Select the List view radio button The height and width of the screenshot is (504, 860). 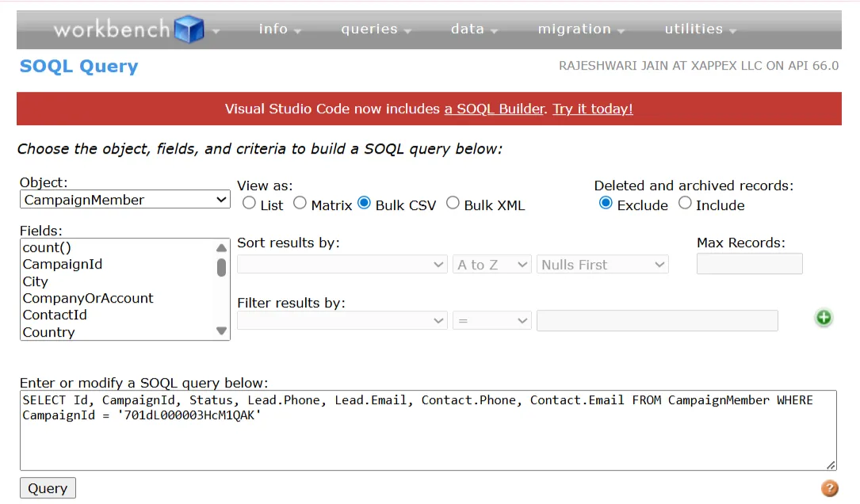249,203
